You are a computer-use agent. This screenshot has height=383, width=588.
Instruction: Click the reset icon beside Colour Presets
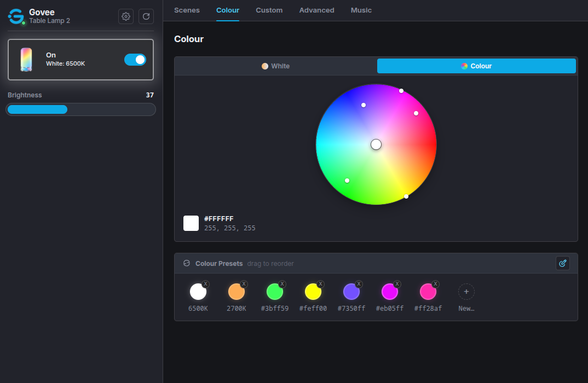(186, 263)
